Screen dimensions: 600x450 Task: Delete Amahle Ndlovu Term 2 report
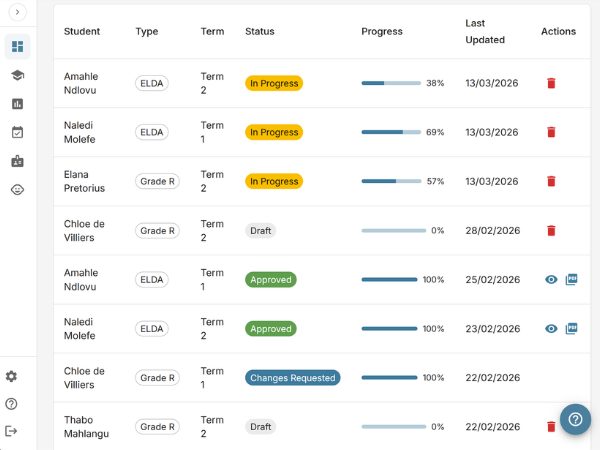[551, 83]
